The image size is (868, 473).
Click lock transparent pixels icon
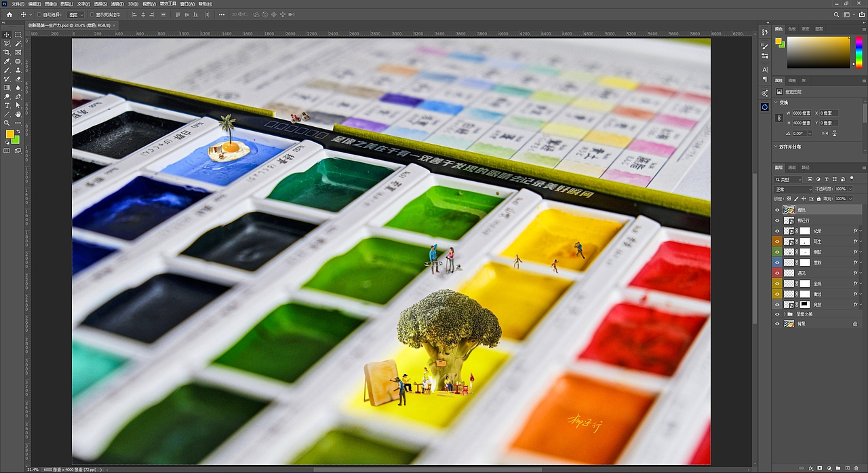click(789, 199)
